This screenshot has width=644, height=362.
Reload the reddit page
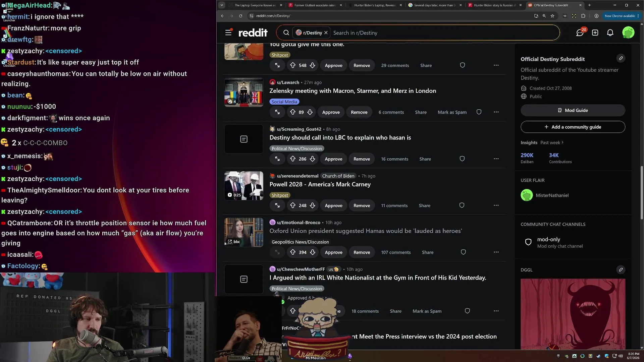[x=240, y=16]
